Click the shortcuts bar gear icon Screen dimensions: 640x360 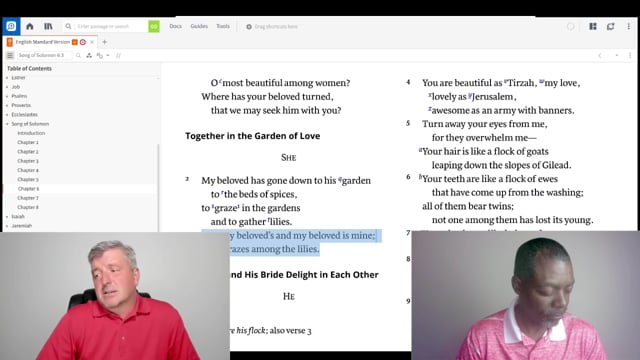click(249, 27)
